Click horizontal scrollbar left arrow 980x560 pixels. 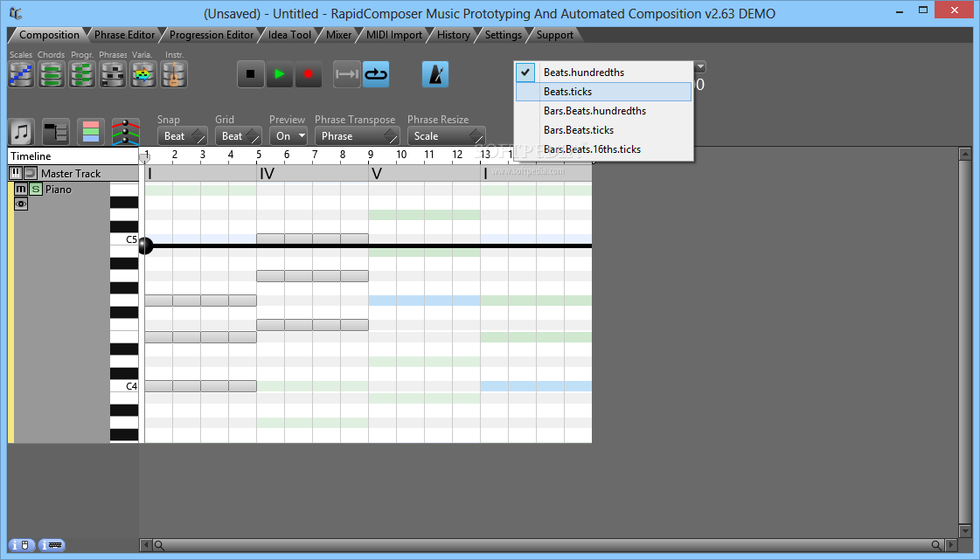pyautogui.click(x=146, y=545)
